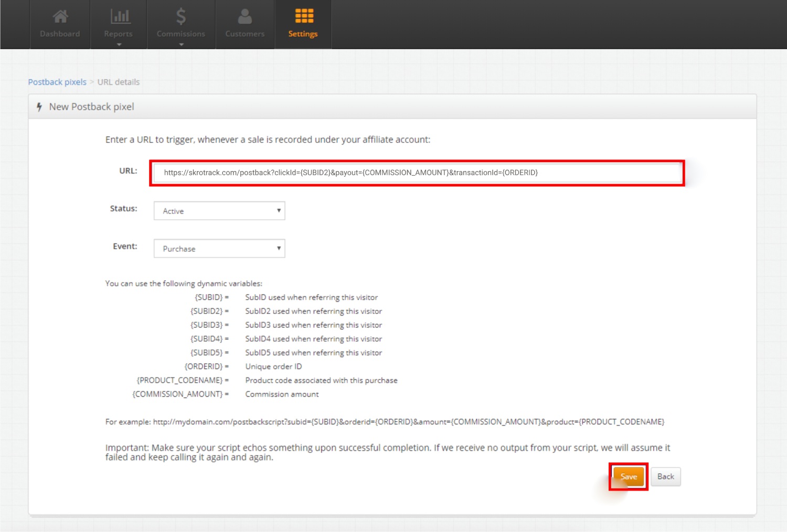Open the Reports menu label
The width and height of the screenshot is (787, 532).
coord(118,34)
